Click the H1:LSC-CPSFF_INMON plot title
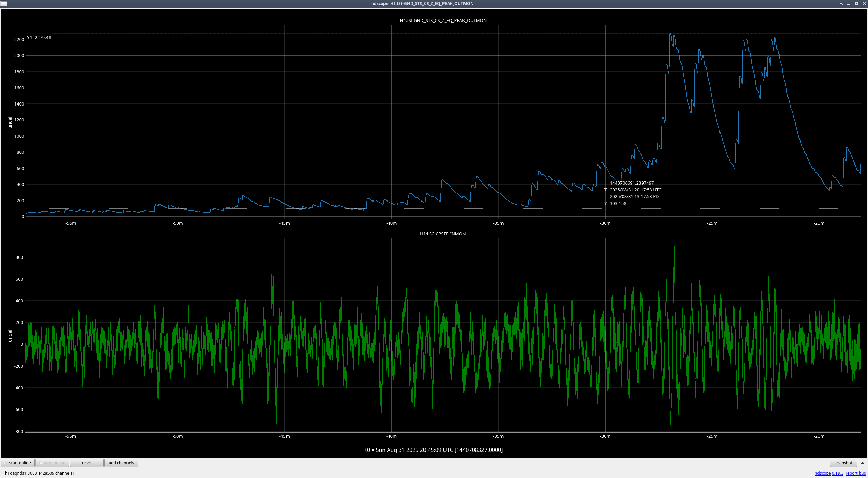868x478 pixels. 442,234
